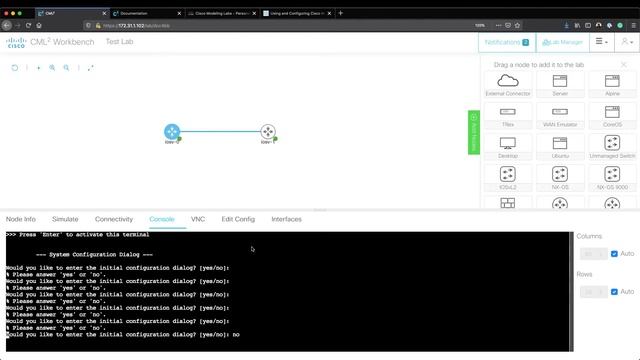The height and width of the screenshot is (360, 640).
Task: Open the Notifications button
Action: point(507,42)
